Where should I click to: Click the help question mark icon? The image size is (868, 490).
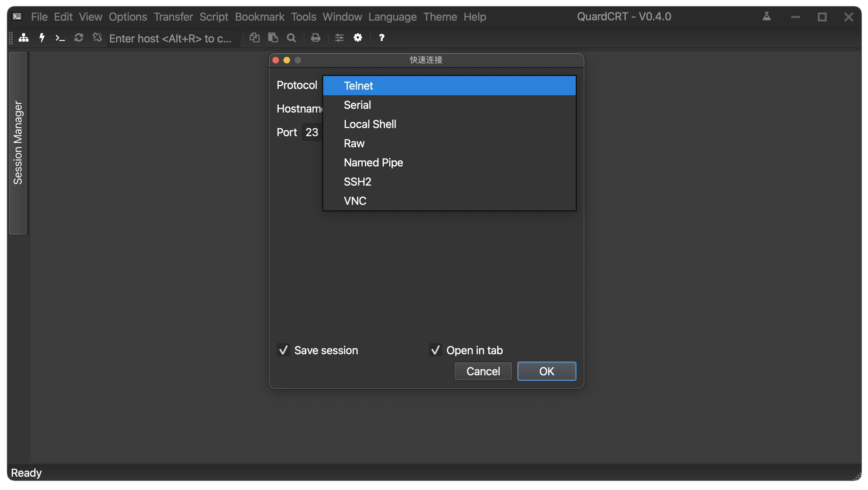[382, 38]
